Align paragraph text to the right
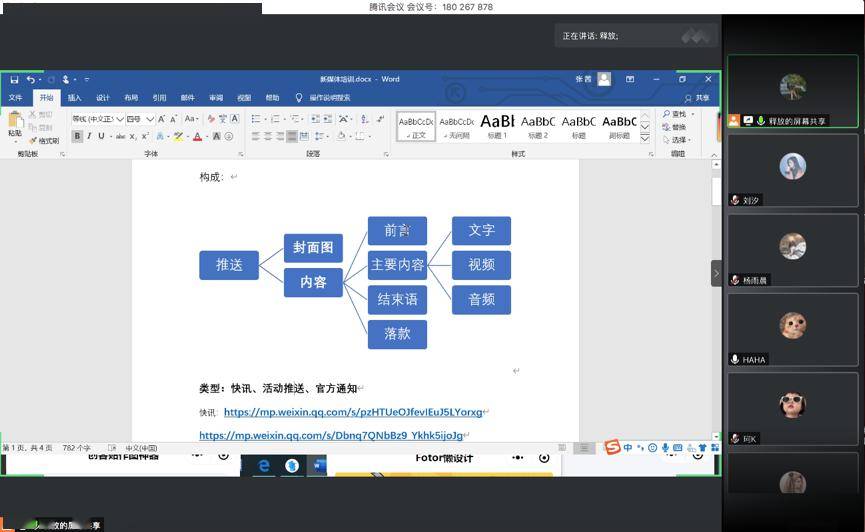 280,136
